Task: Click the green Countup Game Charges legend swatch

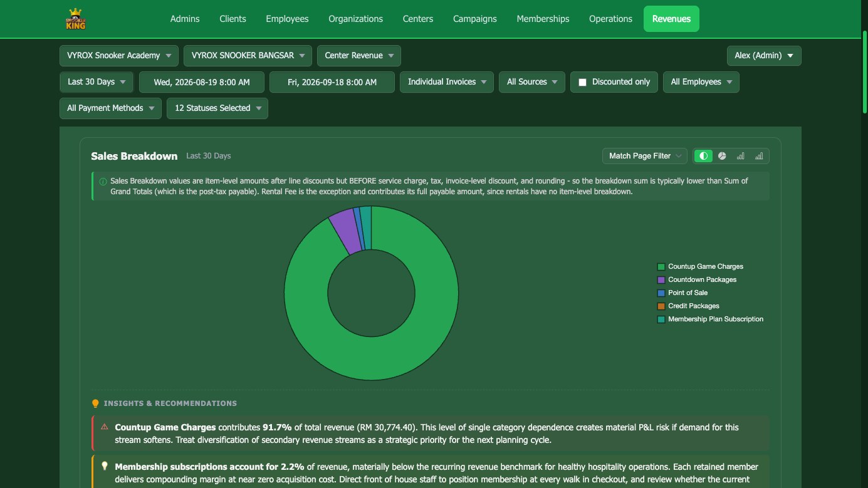Action: pyautogui.click(x=661, y=267)
